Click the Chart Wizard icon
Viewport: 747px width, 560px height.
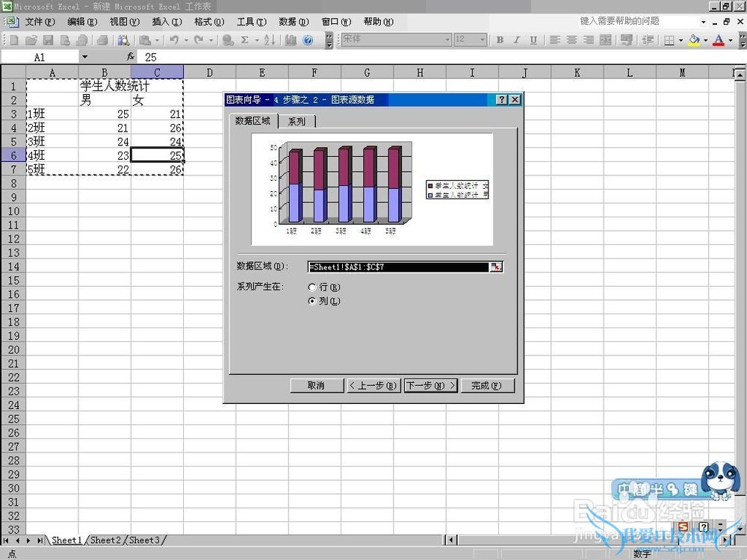click(291, 40)
